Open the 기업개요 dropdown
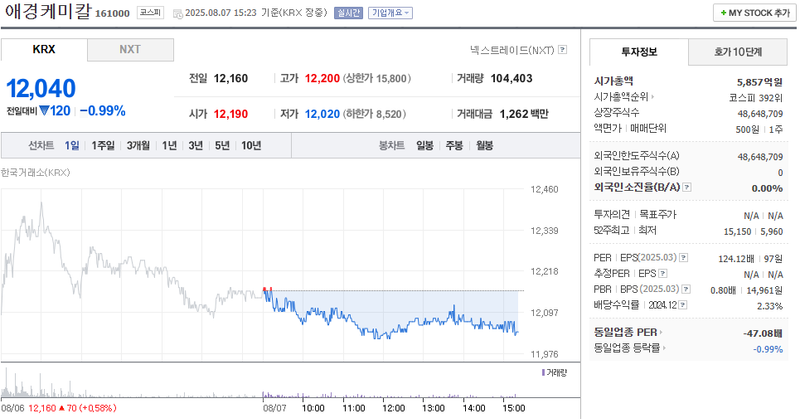 pos(390,13)
